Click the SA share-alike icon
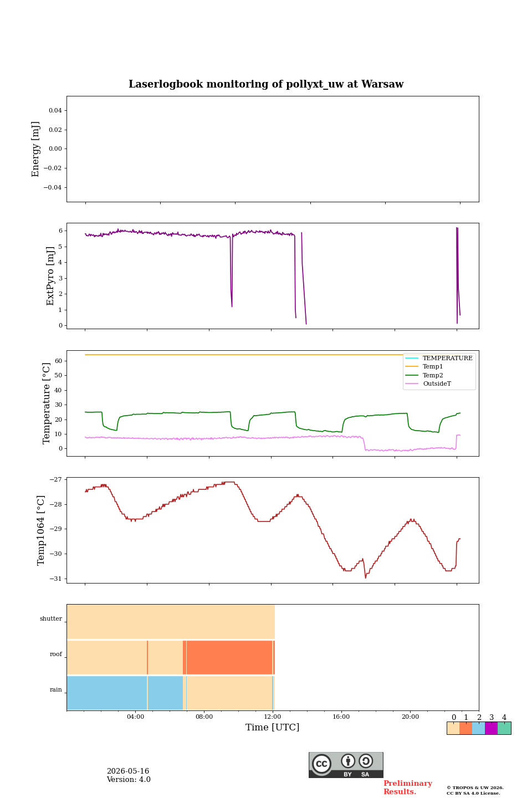Screen dimensions: 532x798 coord(366,761)
